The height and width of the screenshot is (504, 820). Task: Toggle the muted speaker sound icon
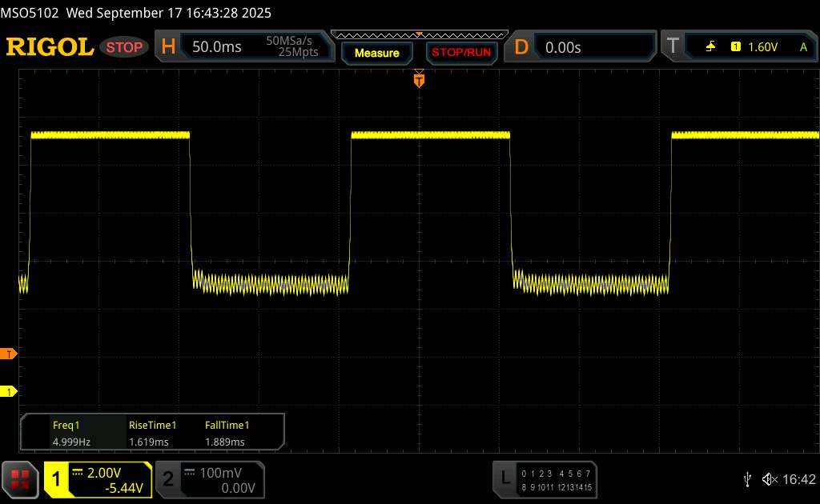point(769,478)
